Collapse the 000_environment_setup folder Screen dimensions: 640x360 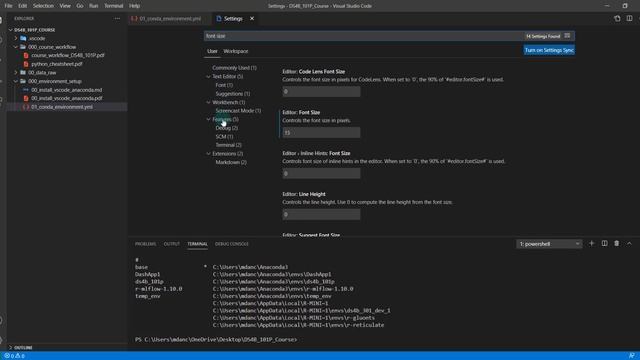pos(16,81)
